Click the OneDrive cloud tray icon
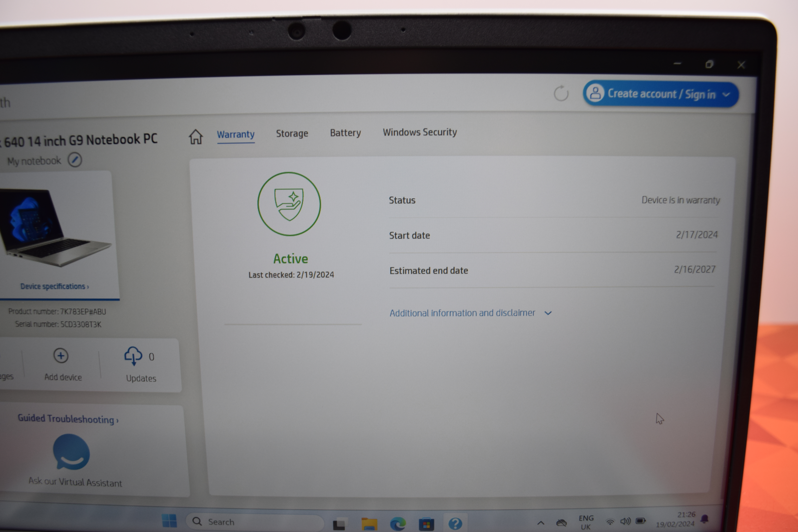 [x=562, y=523]
